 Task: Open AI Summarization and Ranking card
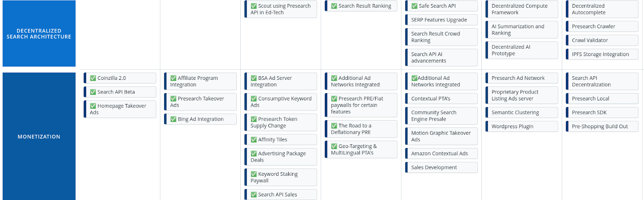point(522,29)
